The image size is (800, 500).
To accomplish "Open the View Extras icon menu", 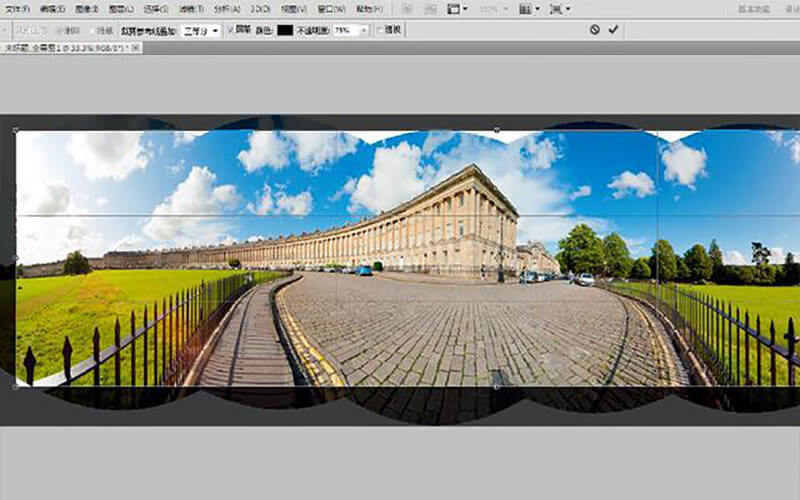I will 456,8.
